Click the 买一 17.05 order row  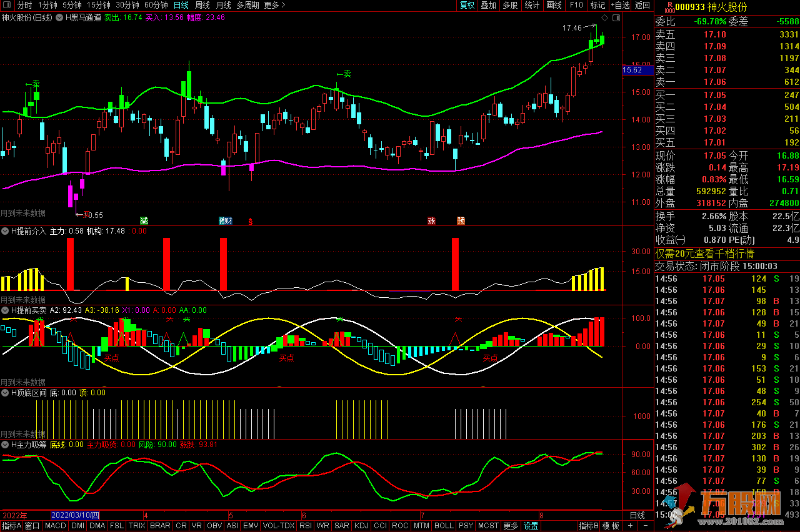727,95
